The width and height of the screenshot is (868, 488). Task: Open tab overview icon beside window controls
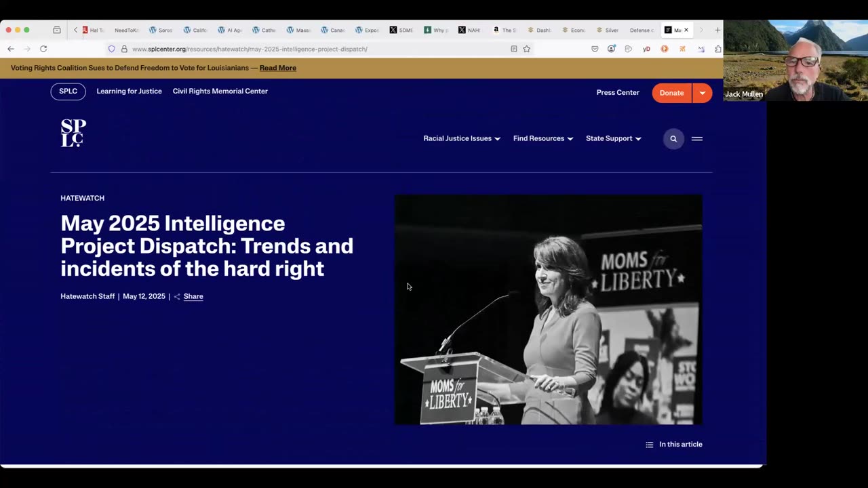(x=57, y=30)
